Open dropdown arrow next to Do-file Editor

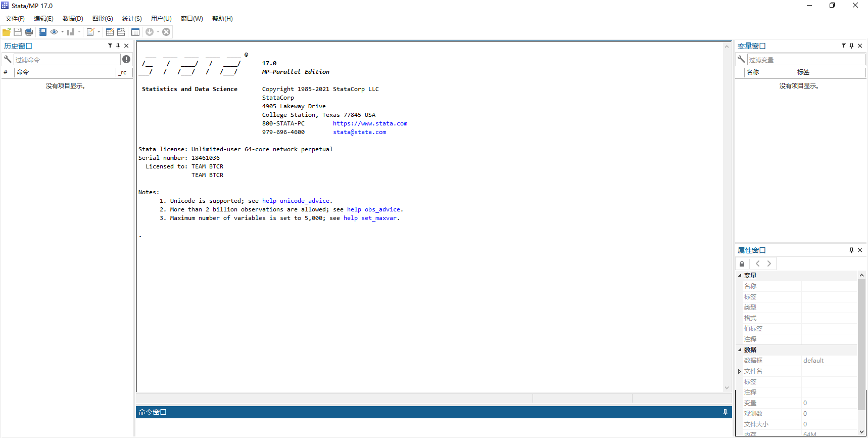pyautogui.click(x=99, y=32)
